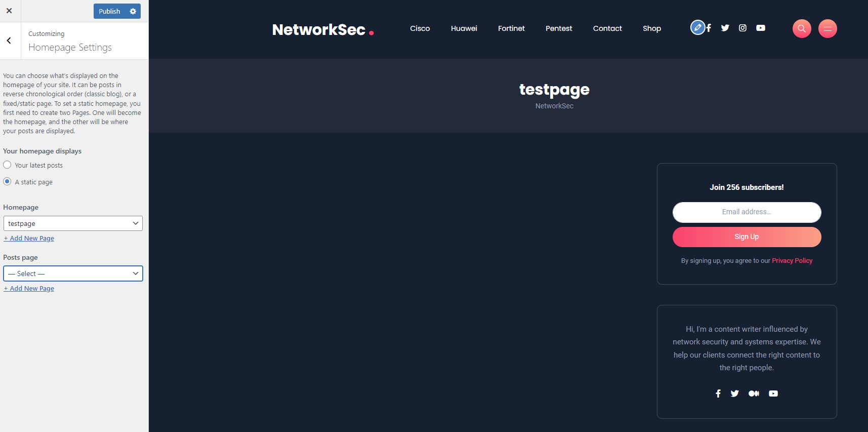The height and width of the screenshot is (432, 868).
Task: Select 'A static page' radio option
Action: click(7, 181)
